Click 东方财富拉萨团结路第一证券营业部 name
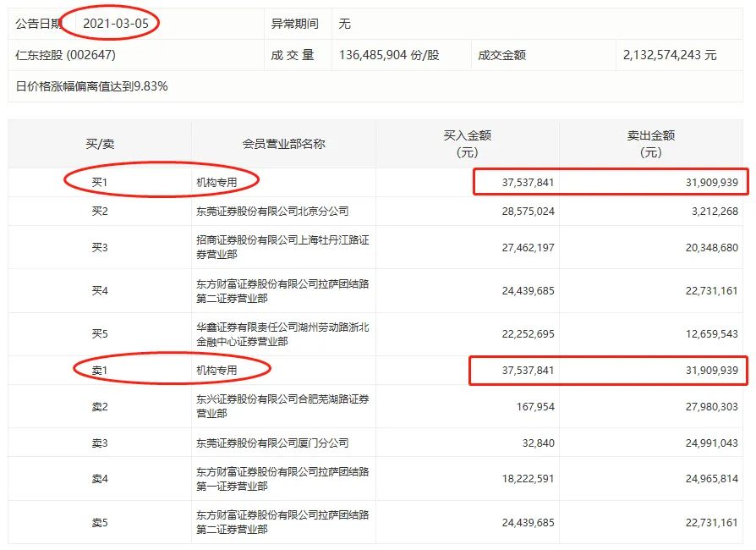This screenshot has height=550, width=756. pyautogui.click(x=282, y=479)
